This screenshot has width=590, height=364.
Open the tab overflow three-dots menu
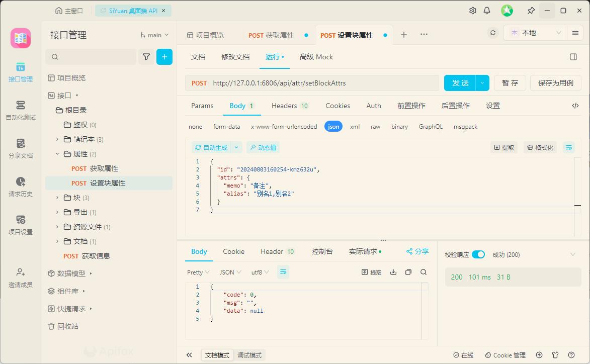(424, 34)
